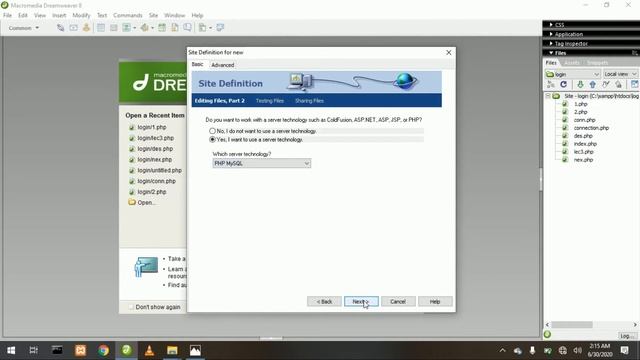Click the Date icon in the Insert bar
The height and width of the screenshot is (360, 640).
[x=162, y=28]
